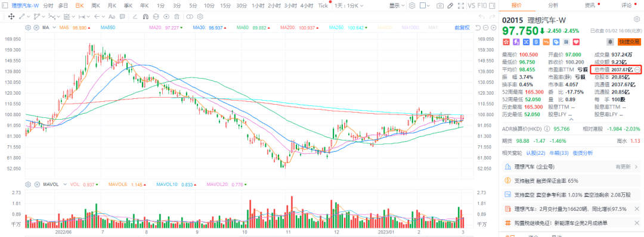Remove the MA indicator with X
The width and height of the screenshot is (644, 237).
(36, 27)
